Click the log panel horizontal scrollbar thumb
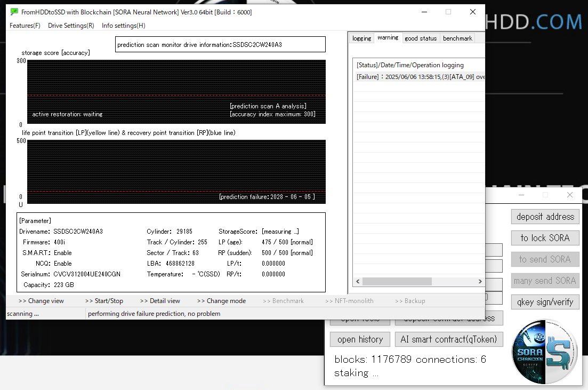This screenshot has height=390, width=588. (397, 281)
